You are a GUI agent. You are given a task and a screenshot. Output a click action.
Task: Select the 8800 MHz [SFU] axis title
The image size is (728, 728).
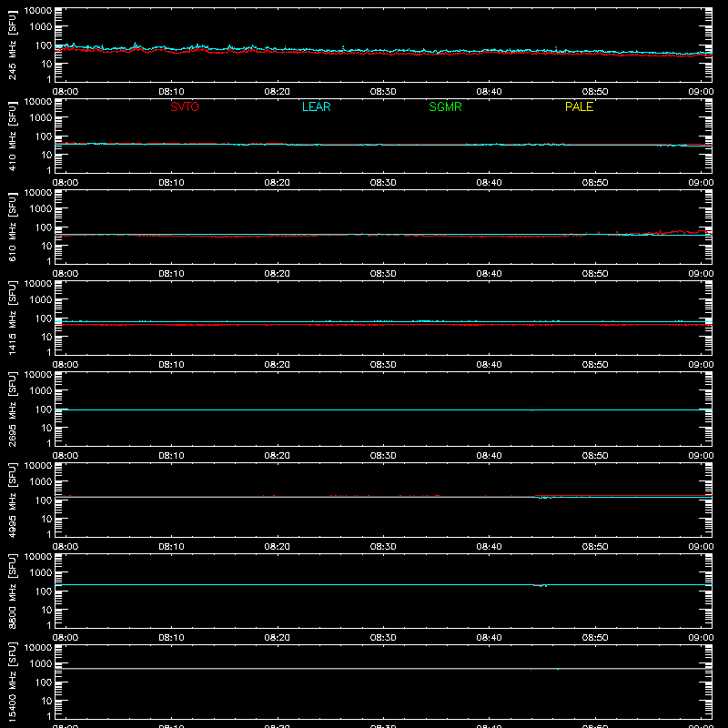[x=12, y=591]
